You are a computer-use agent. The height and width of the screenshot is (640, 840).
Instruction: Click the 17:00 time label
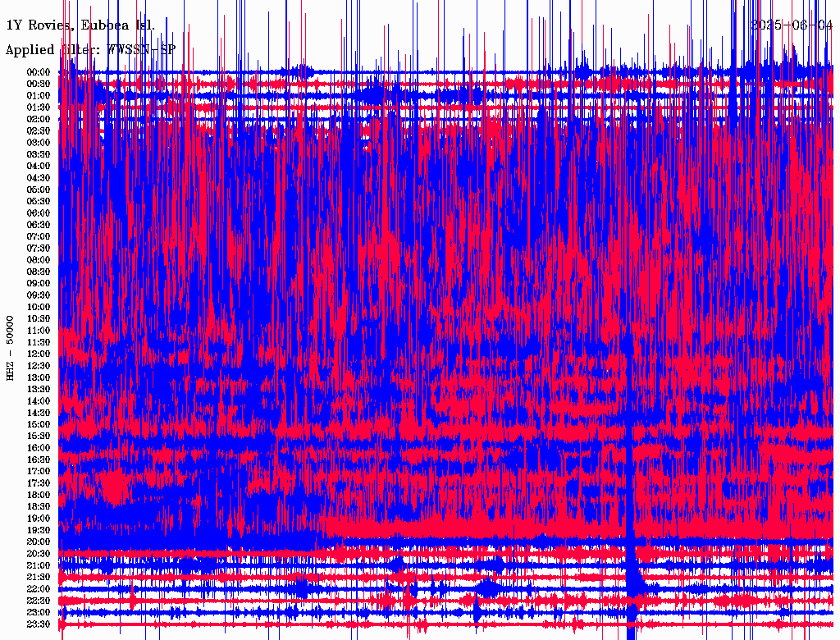[x=39, y=471]
